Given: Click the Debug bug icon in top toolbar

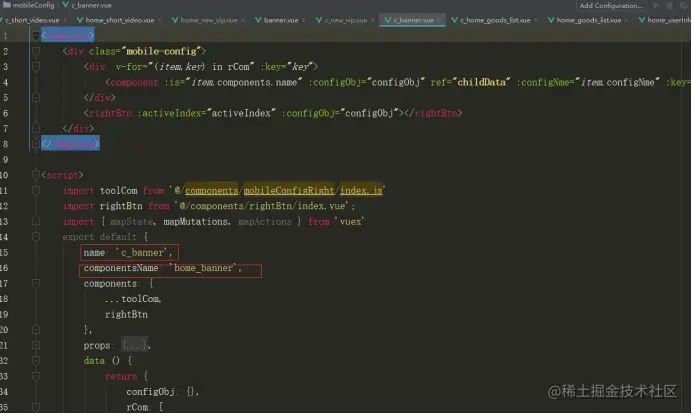Looking at the screenshot, I should click(x=669, y=5).
